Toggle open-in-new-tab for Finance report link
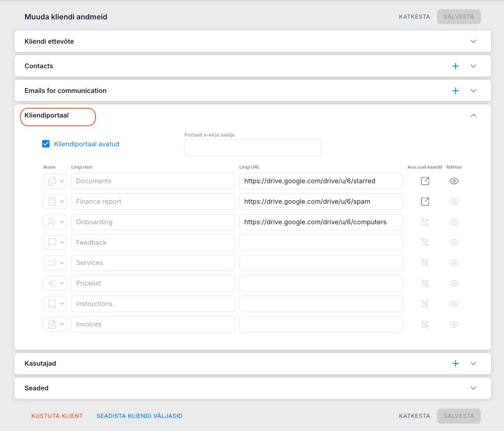The height and width of the screenshot is (431, 504). (x=425, y=202)
